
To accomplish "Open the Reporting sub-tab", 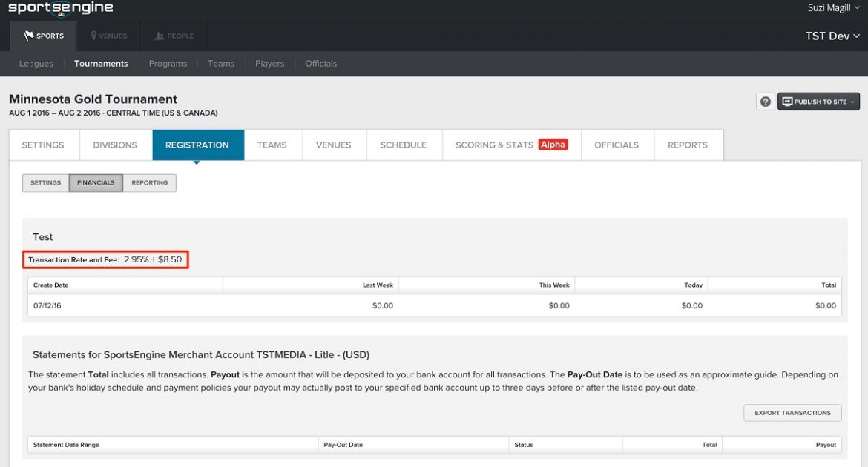I will pos(149,182).
